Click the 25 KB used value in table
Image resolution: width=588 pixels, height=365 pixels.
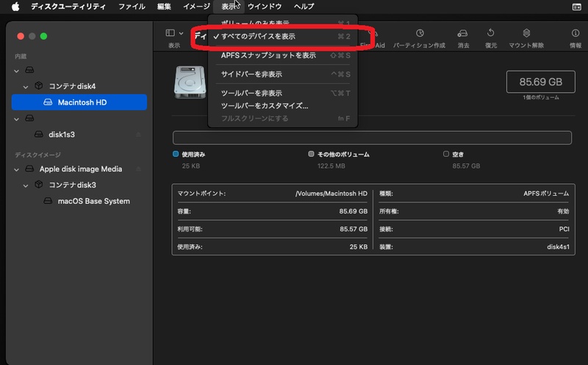359,247
